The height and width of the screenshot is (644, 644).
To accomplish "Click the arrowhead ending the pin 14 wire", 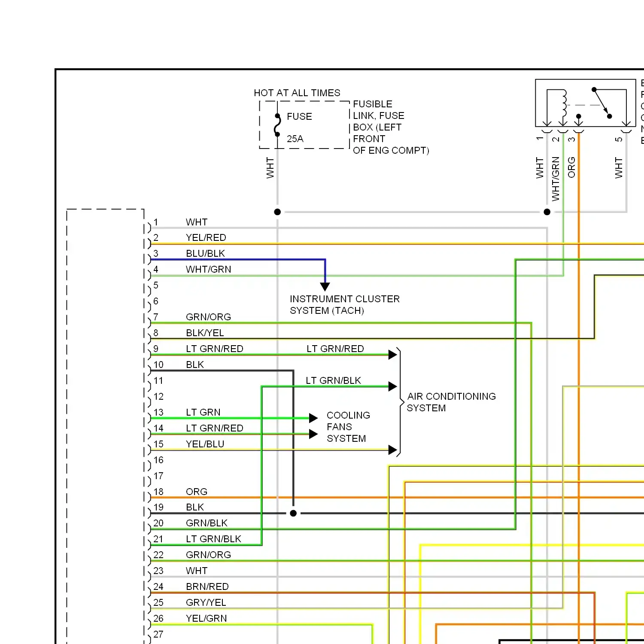I will 313,434.
